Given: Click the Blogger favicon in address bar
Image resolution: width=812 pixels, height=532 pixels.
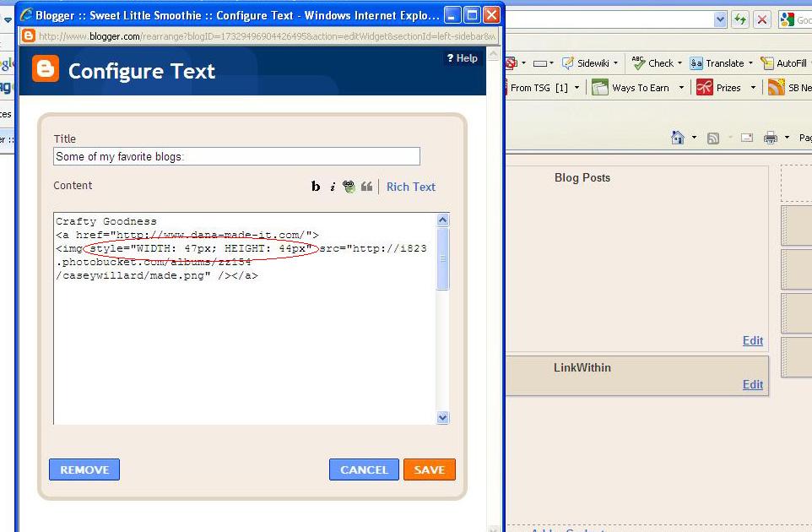Looking at the screenshot, I should click(29, 35).
